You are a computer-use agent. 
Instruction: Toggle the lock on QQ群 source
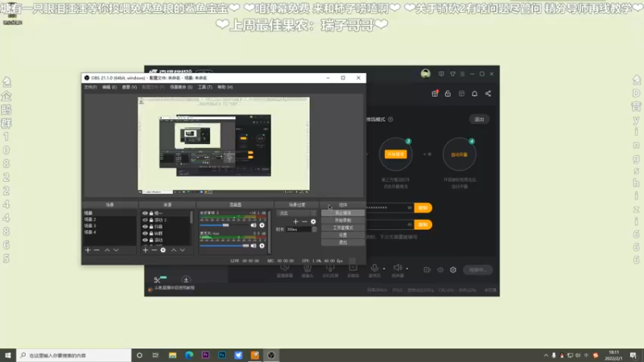[x=151, y=233]
